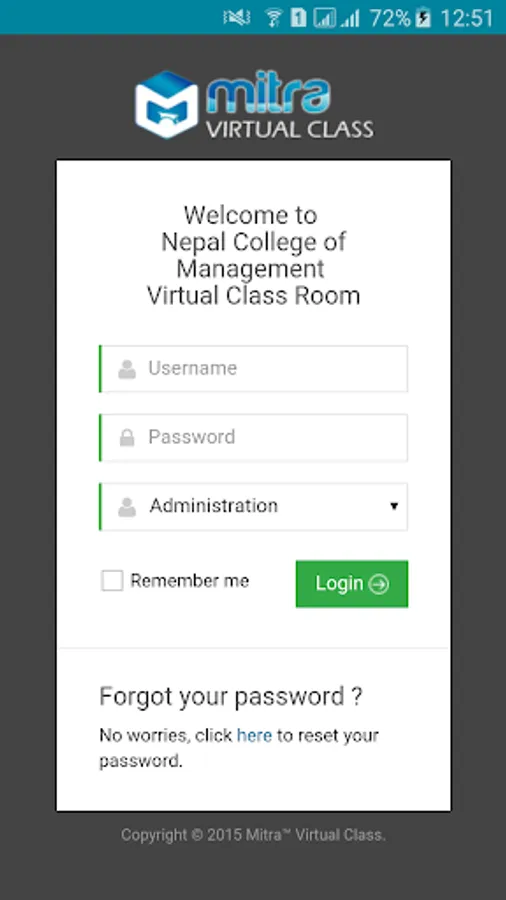Tap the battery charging icon
The height and width of the screenshot is (900, 506).
pos(423,17)
